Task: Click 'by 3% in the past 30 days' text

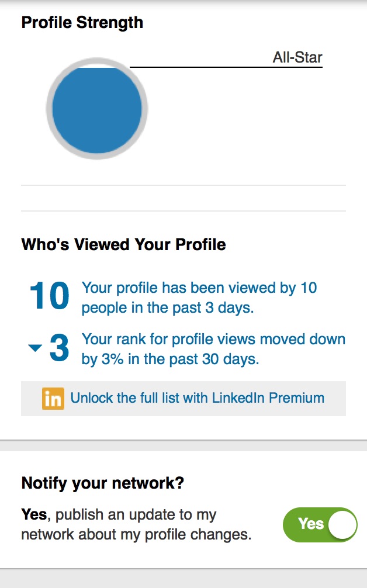Action: [x=170, y=359]
